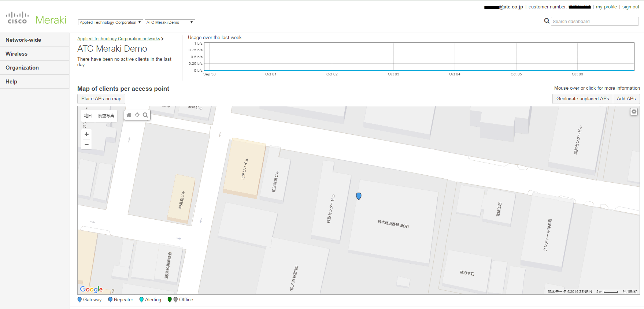Open the Organization menu

coord(35,68)
